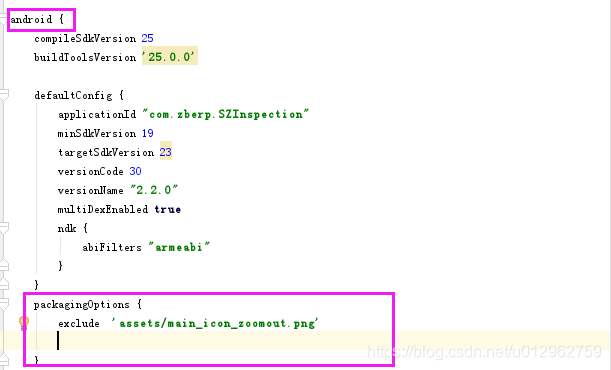Image resolution: width=611 pixels, height=370 pixels.
Task: Click the "armeabi" string
Action: 179,247
